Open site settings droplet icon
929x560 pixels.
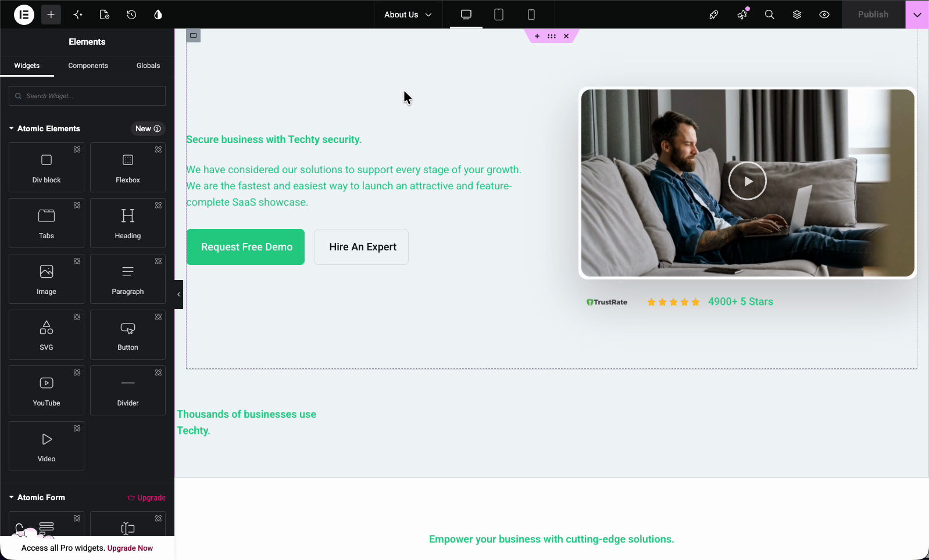click(158, 15)
